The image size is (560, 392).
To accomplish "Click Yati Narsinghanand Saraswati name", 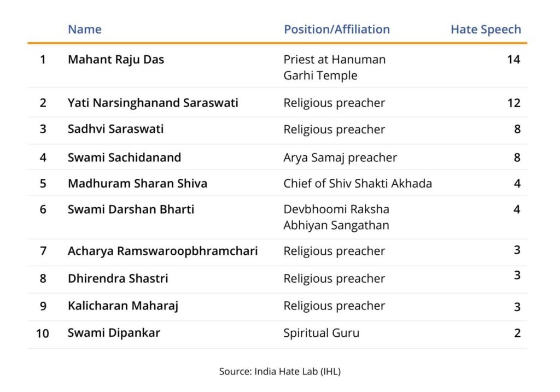I will point(153,103).
